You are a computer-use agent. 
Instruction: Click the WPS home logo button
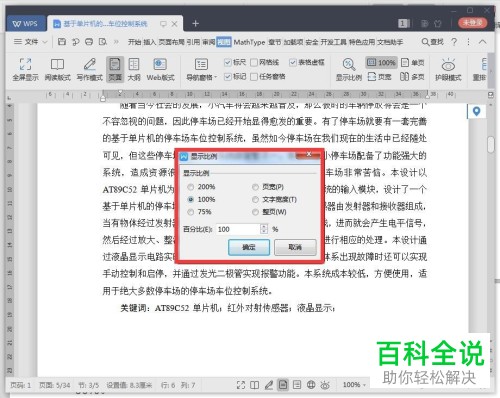(25, 24)
